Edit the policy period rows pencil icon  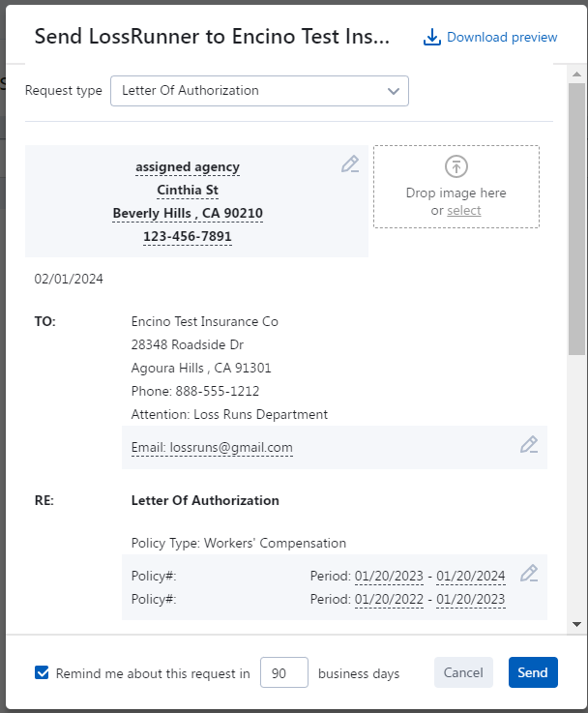528,574
